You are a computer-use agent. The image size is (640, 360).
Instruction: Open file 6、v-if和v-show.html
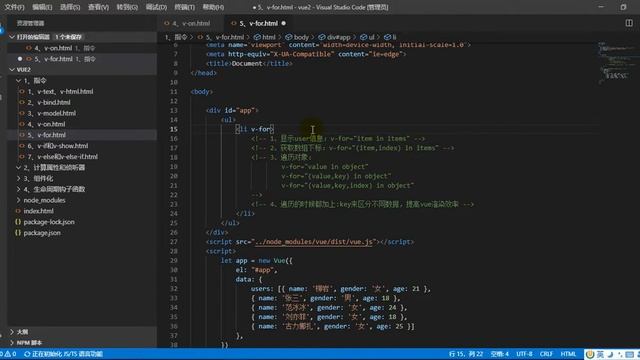pyautogui.click(x=82, y=146)
